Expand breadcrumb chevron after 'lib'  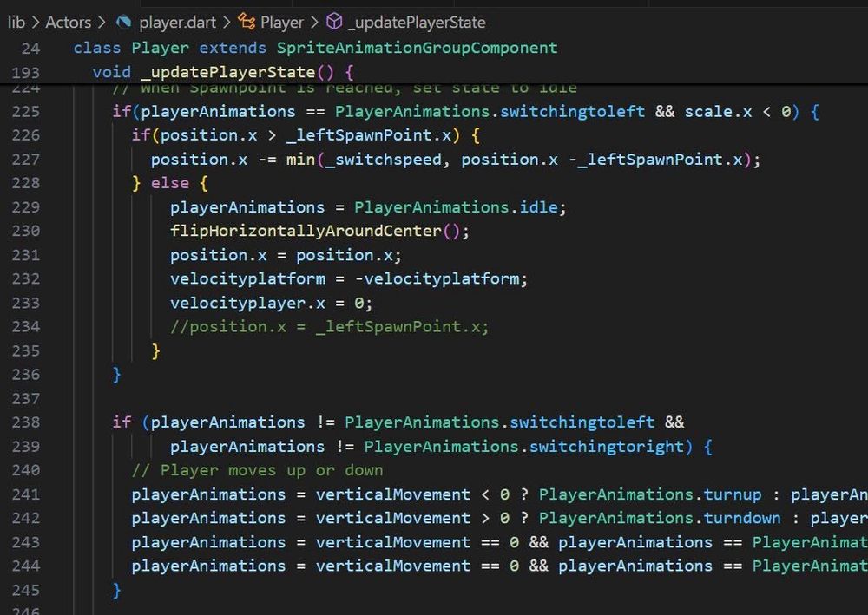point(36,23)
